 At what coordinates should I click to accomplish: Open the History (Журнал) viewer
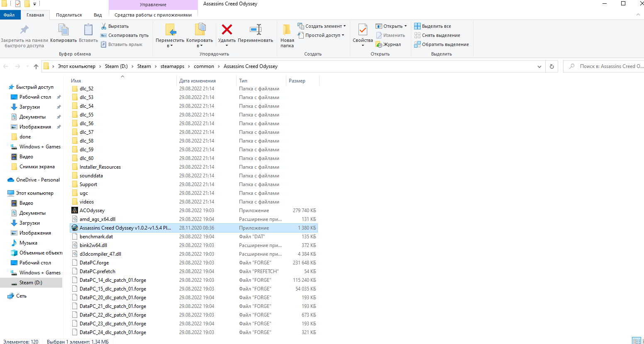click(x=388, y=44)
